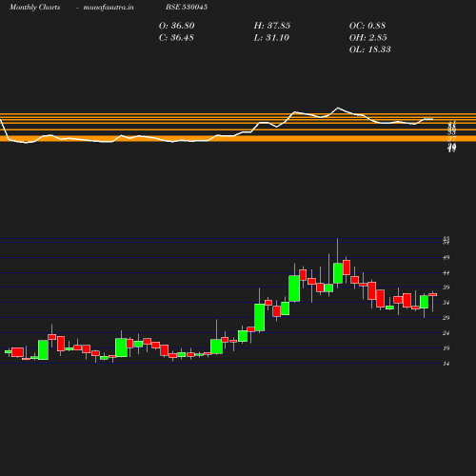Click the price axis label 24
Screen dimensions: 476x476
[x=446, y=333]
